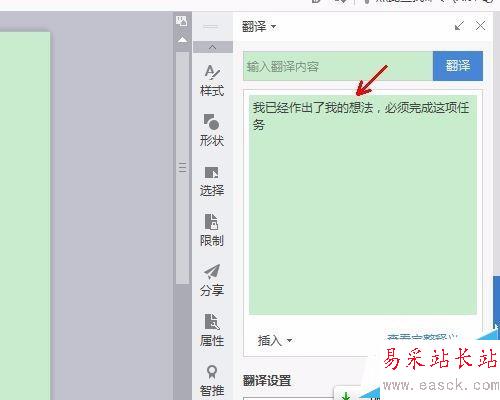Click the drag handle atop the sidebar

(211, 26)
